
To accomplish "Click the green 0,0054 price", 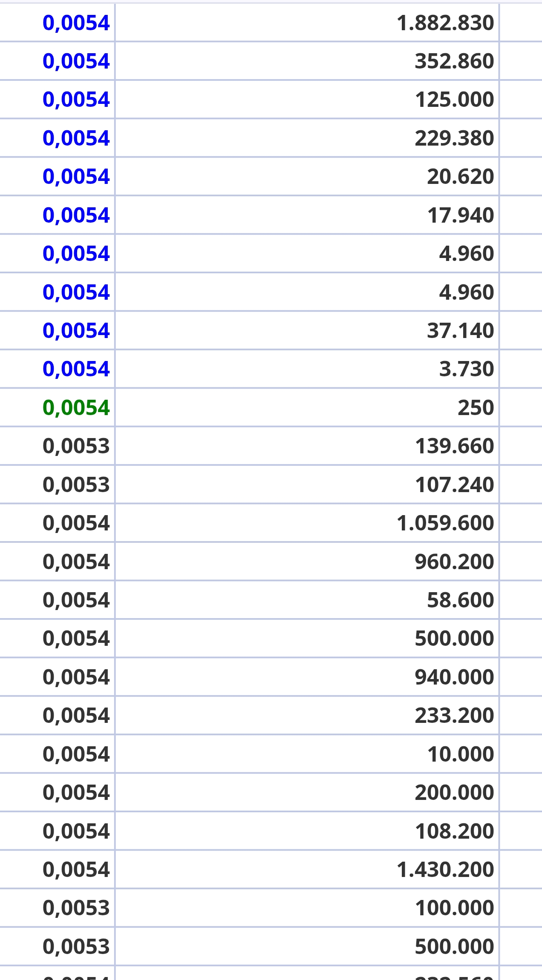I will coord(76,408).
